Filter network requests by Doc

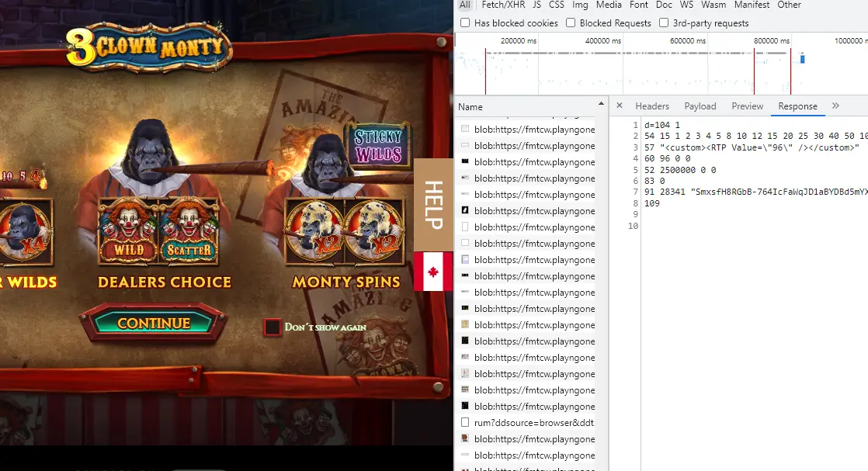coord(664,5)
